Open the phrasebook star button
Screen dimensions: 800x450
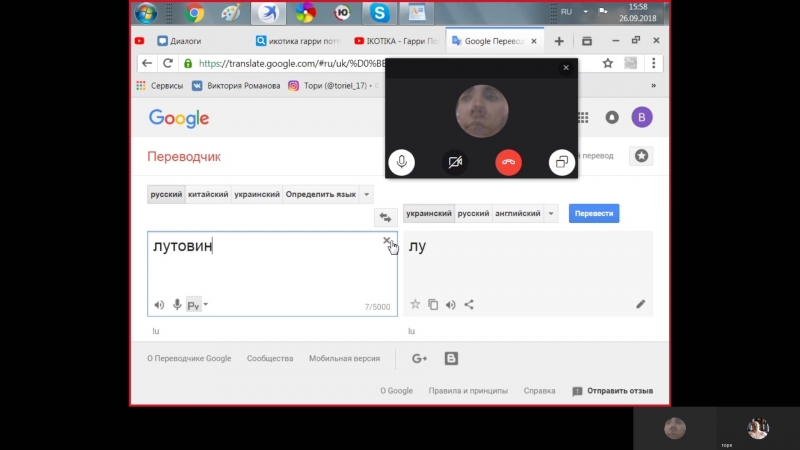pos(641,156)
